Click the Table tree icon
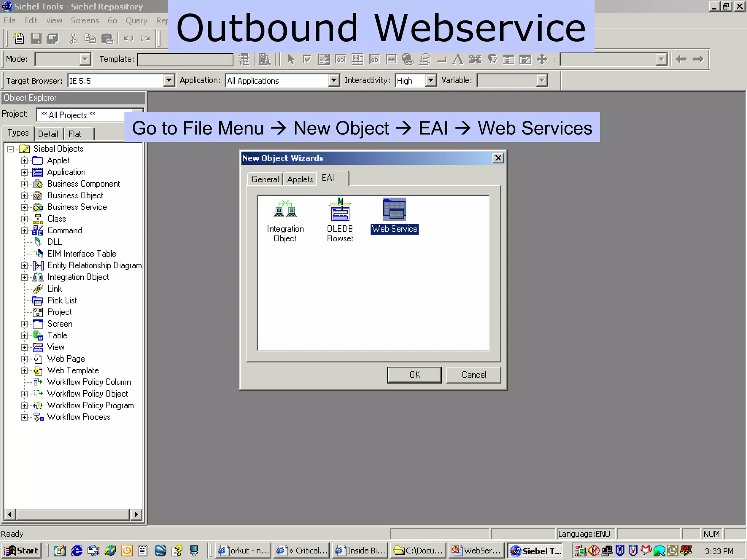The image size is (747, 560). pyautogui.click(x=38, y=335)
